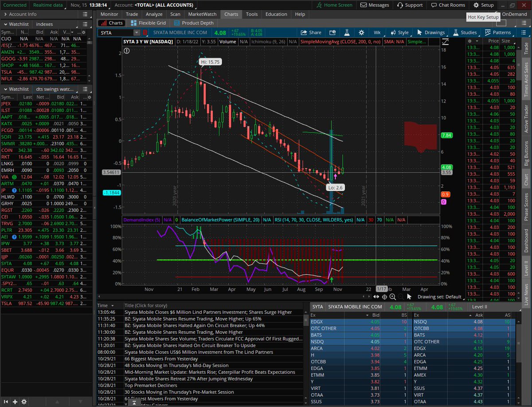Open chart list menu icon at top right
Screen dimensions: 532x407
click(x=523, y=32)
